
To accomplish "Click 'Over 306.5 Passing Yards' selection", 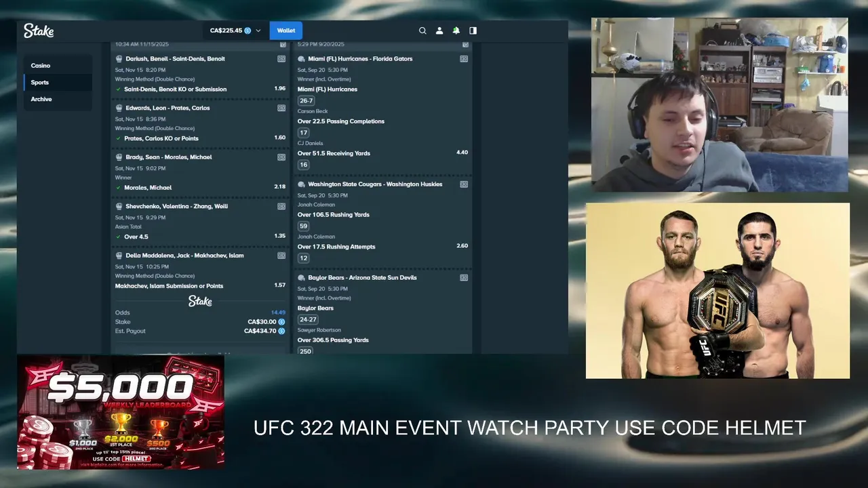I will click(x=333, y=340).
